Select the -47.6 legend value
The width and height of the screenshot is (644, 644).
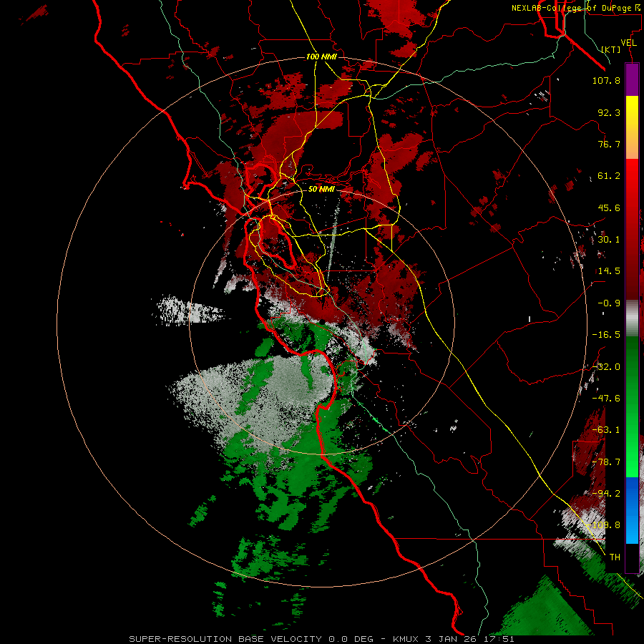606,399
